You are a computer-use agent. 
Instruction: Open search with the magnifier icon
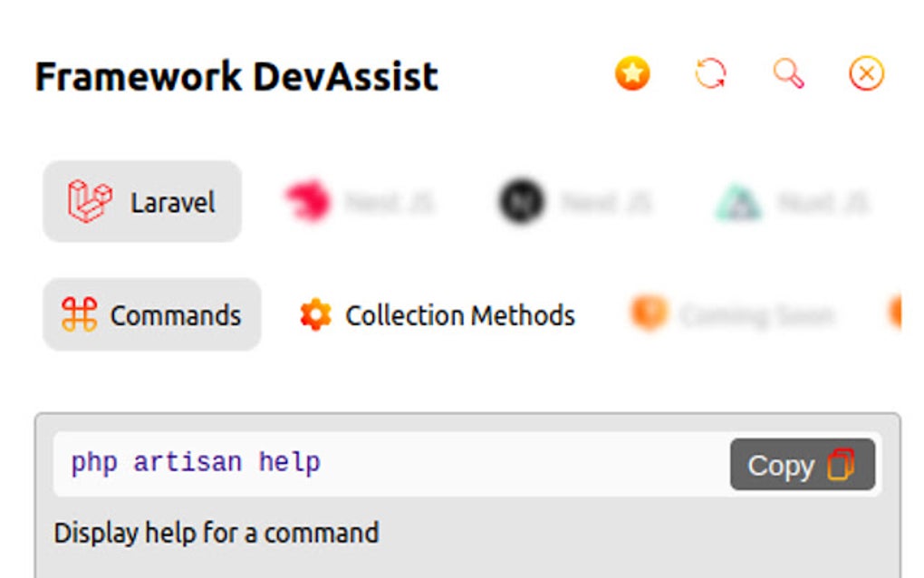[787, 73]
